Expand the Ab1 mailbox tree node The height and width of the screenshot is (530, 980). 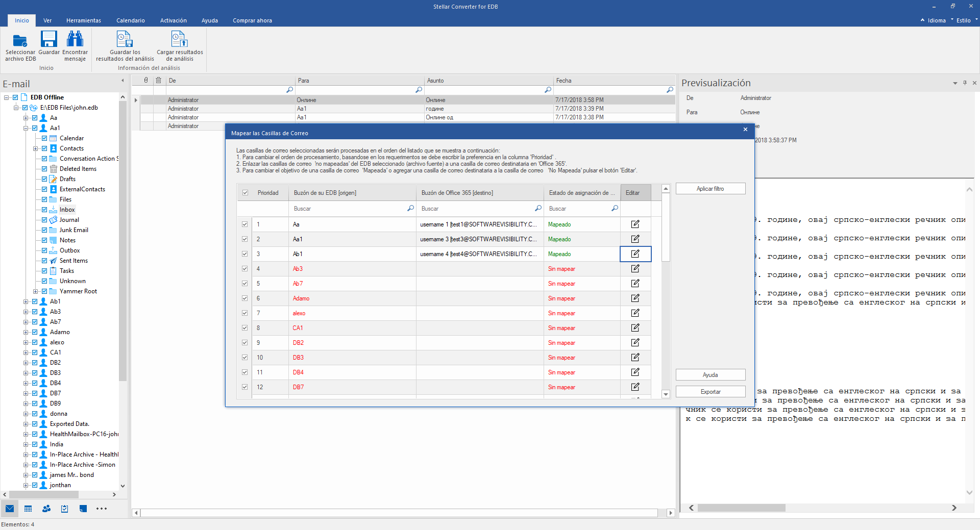point(26,301)
